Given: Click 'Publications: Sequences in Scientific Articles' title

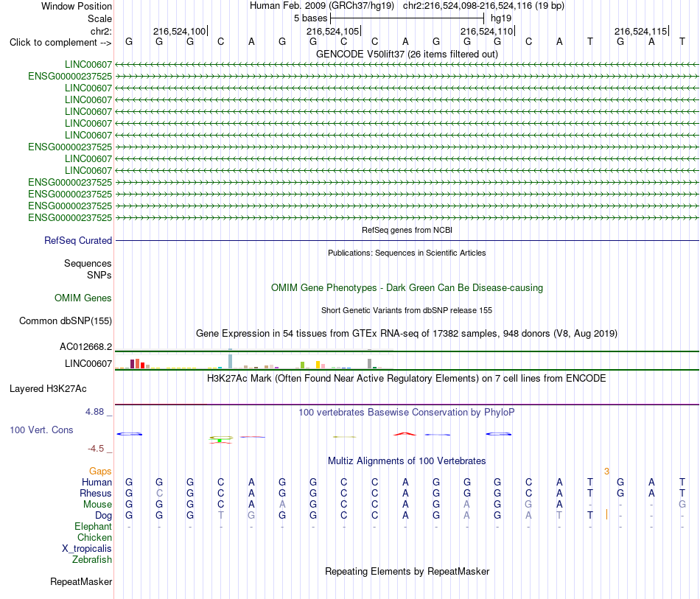Looking at the screenshot, I should (407, 253).
